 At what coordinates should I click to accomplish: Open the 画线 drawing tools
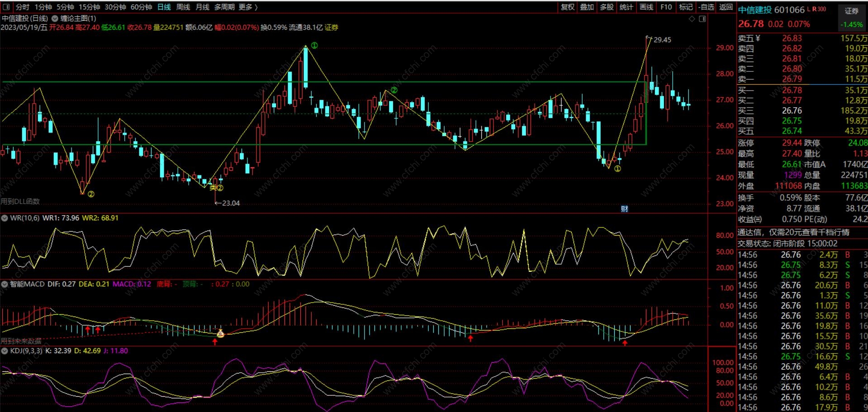tap(646, 7)
